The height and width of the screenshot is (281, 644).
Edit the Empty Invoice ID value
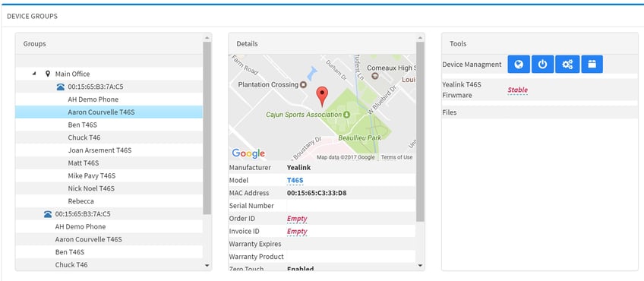[x=297, y=232]
